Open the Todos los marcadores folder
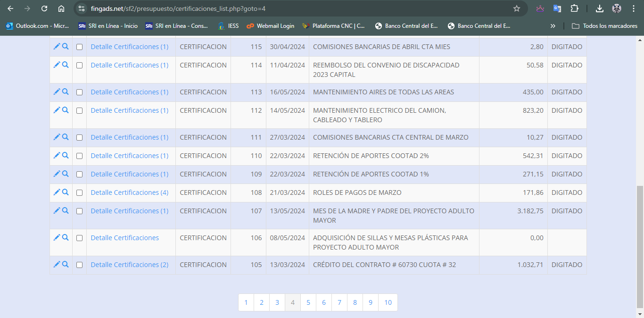Viewport: 644px width, 318px height. pyautogui.click(x=604, y=26)
